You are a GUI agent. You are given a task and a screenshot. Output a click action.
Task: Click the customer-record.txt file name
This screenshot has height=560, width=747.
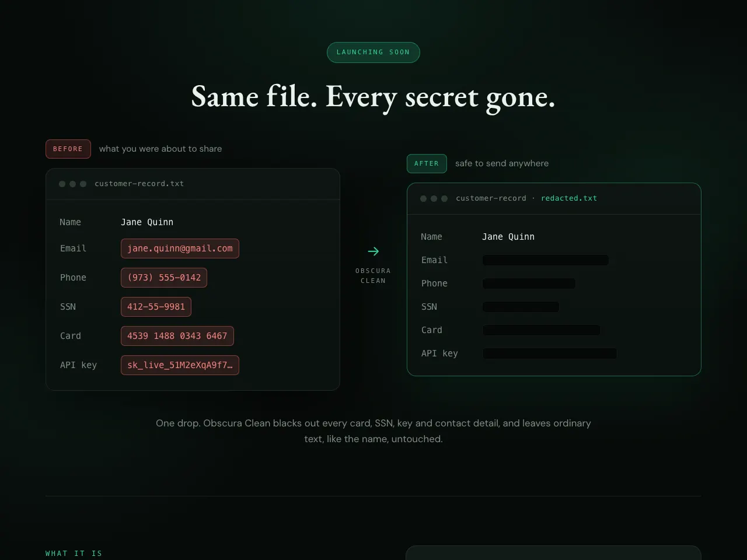point(139,184)
